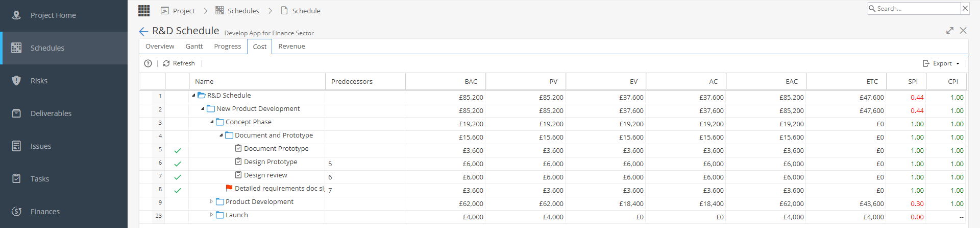The width and height of the screenshot is (980, 228).
Task: Click the Product Development folder icon
Action: (220, 202)
